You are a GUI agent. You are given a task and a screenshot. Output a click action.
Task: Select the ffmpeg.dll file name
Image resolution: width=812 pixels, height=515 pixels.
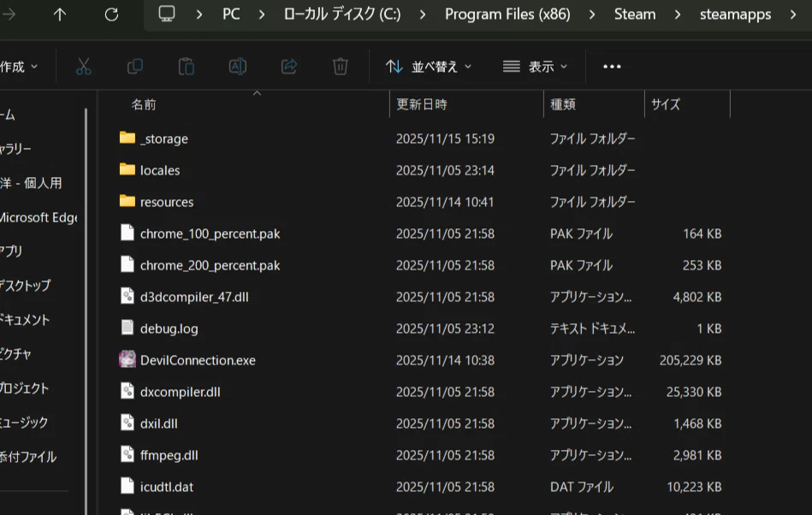169,455
